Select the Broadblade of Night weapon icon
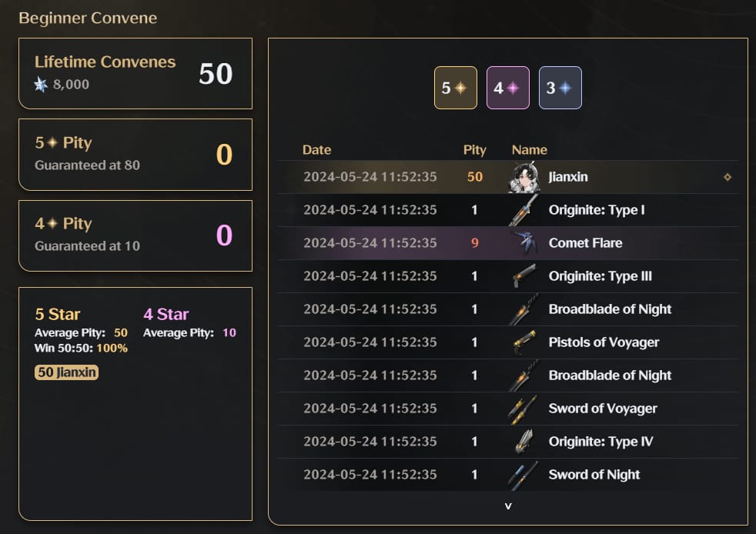Screen dimensions: 756x534 524,309
